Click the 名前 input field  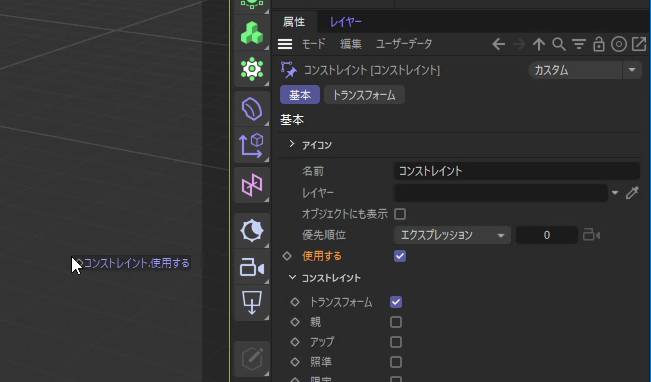516,171
